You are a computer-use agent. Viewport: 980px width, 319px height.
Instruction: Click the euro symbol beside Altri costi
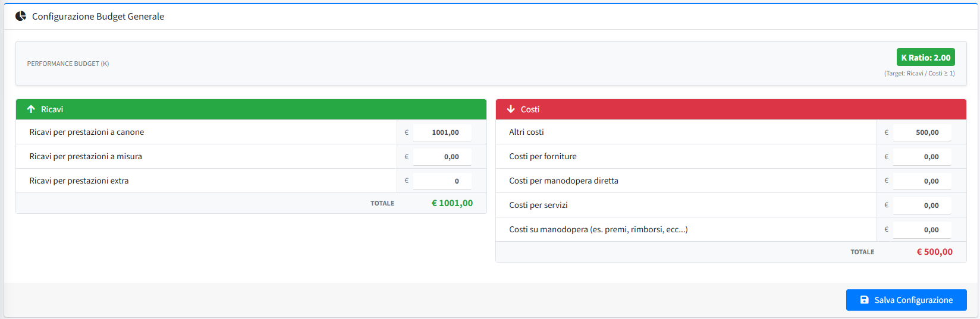[x=886, y=132]
